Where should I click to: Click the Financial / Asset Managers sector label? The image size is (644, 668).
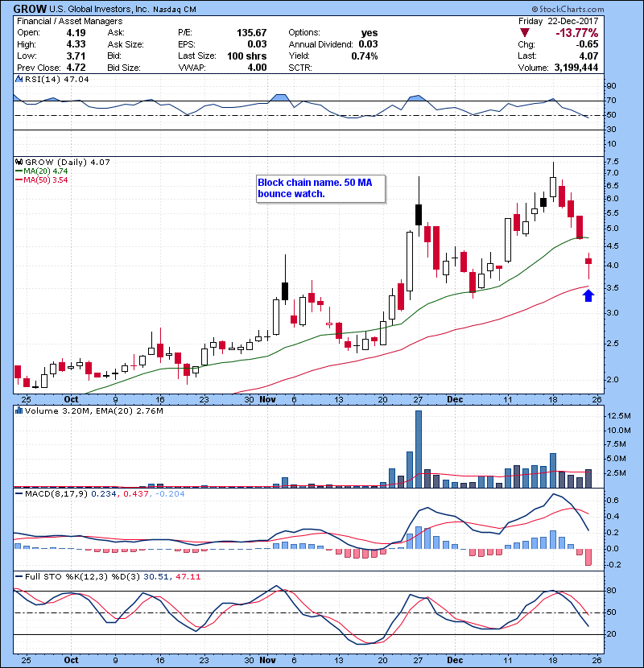pyautogui.click(x=69, y=21)
